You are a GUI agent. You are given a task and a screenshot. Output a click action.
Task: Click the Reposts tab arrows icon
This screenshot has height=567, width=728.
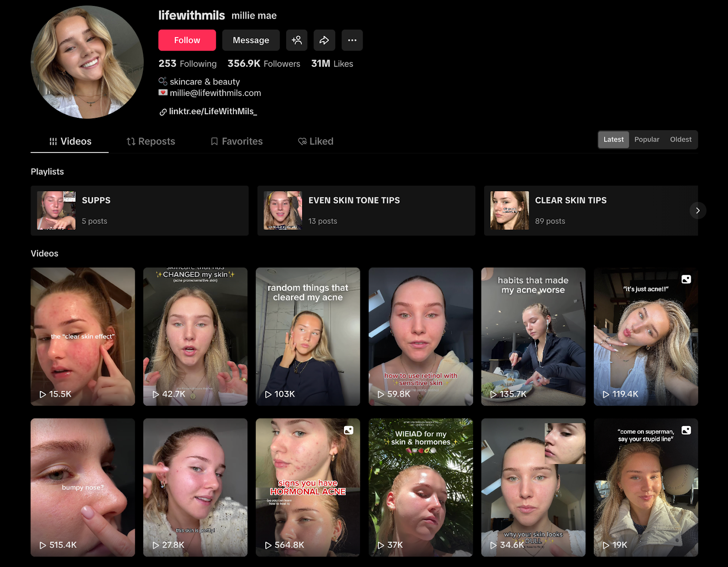coord(131,142)
